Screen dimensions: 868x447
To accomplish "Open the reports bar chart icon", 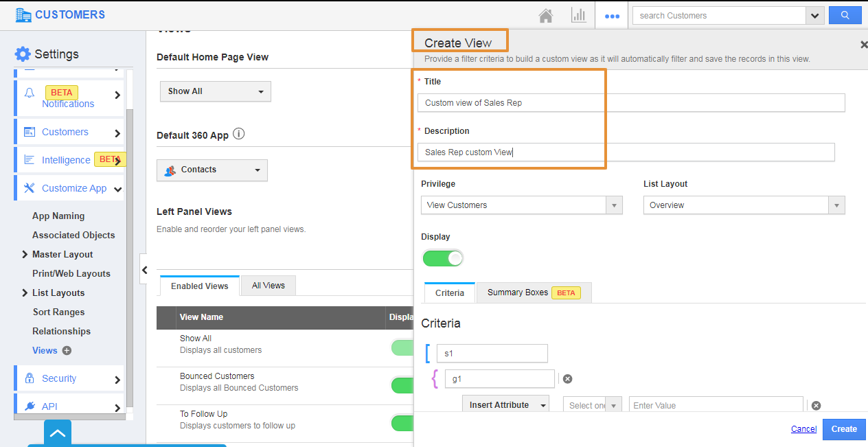I will click(x=578, y=15).
